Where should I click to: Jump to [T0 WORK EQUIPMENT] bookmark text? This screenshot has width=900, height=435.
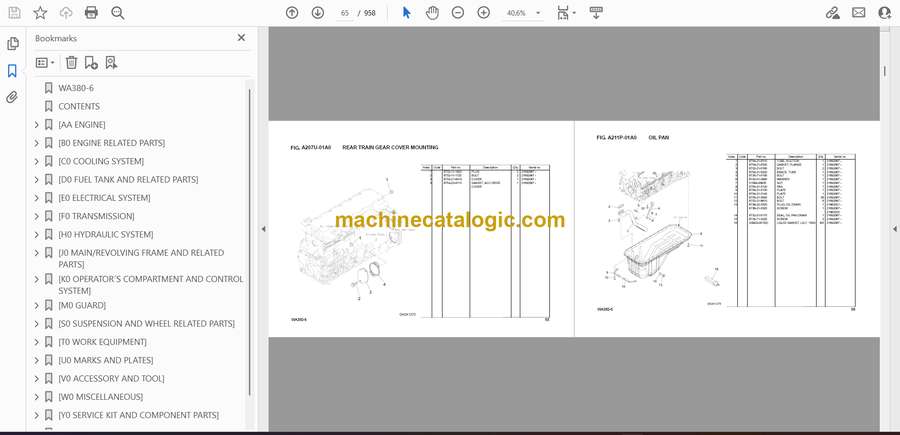pyautogui.click(x=102, y=342)
